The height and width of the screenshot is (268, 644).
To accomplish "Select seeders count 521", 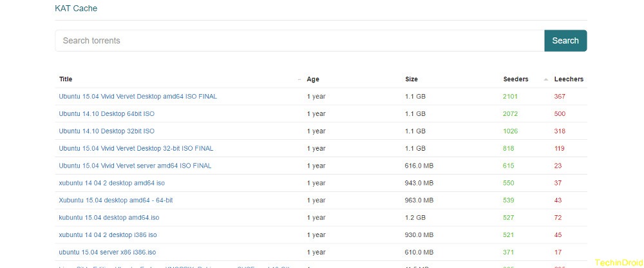I will (x=508, y=235).
